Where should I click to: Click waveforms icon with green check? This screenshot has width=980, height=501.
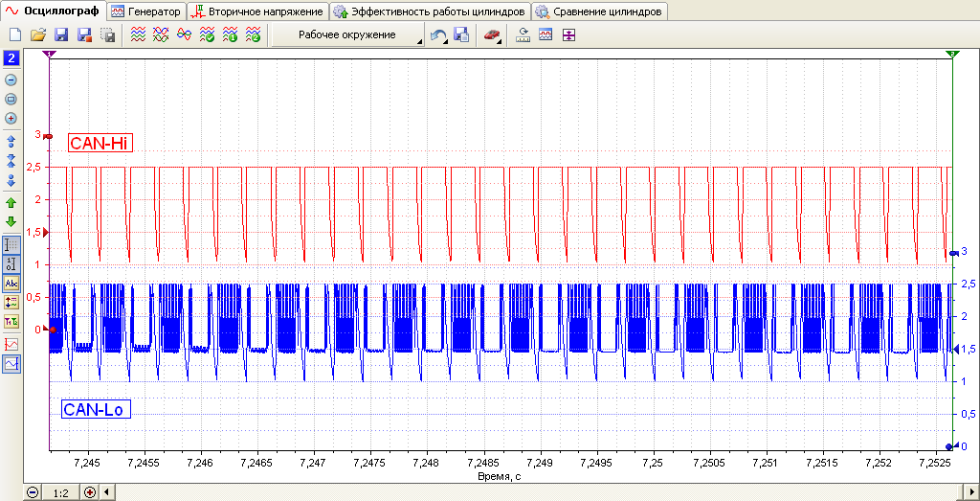pyautogui.click(x=207, y=35)
